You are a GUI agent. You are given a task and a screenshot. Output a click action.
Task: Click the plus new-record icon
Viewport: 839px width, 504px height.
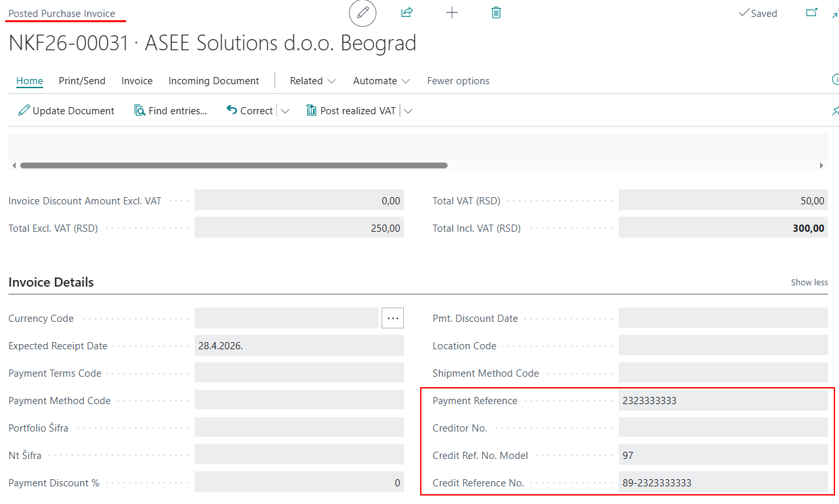[x=452, y=12]
